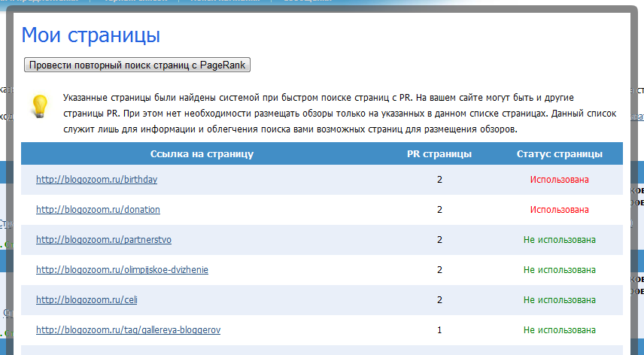Click the button to repeat the PageRank page search
The height and width of the screenshot is (355, 644).
(137, 65)
